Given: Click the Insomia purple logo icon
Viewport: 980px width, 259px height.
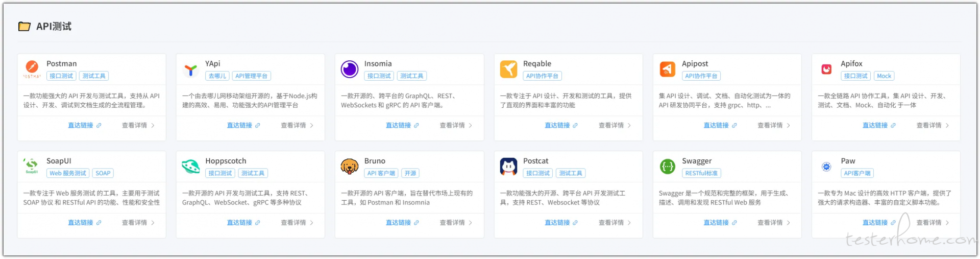Looking at the screenshot, I should pos(350,69).
